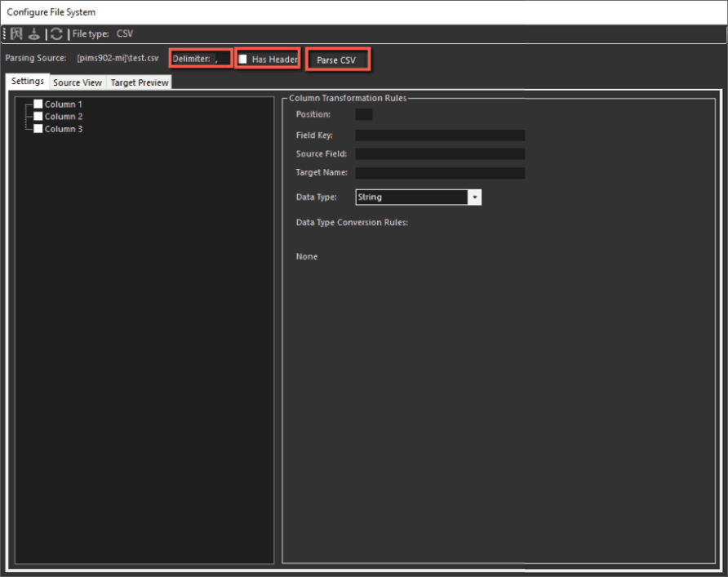Select the Column 1 tree item label
The width and height of the screenshot is (728, 577).
tap(62, 104)
